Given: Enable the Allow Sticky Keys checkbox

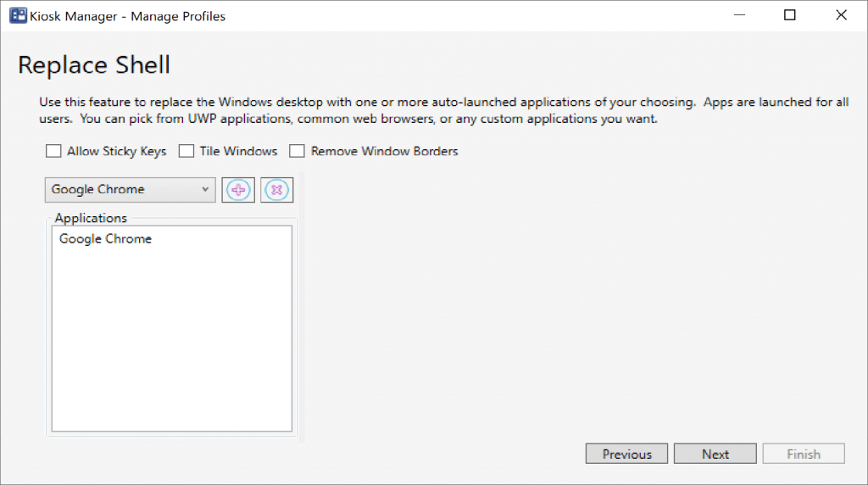Looking at the screenshot, I should 53,151.
